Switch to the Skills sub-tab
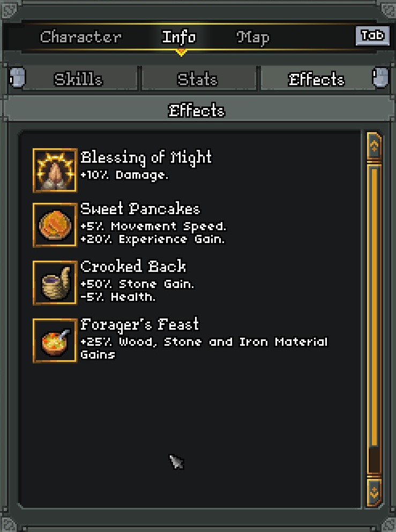The height and width of the screenshot is (532, 396). (x=78, y=79)
